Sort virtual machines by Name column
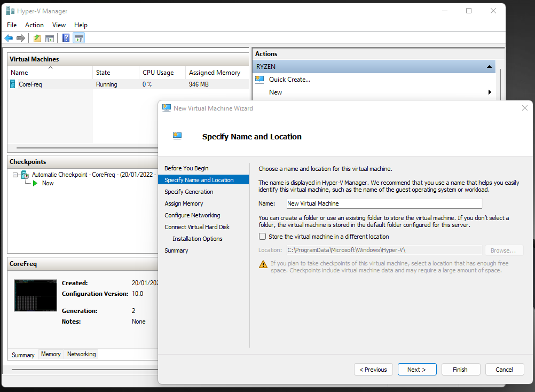 (x=50, y=72)
